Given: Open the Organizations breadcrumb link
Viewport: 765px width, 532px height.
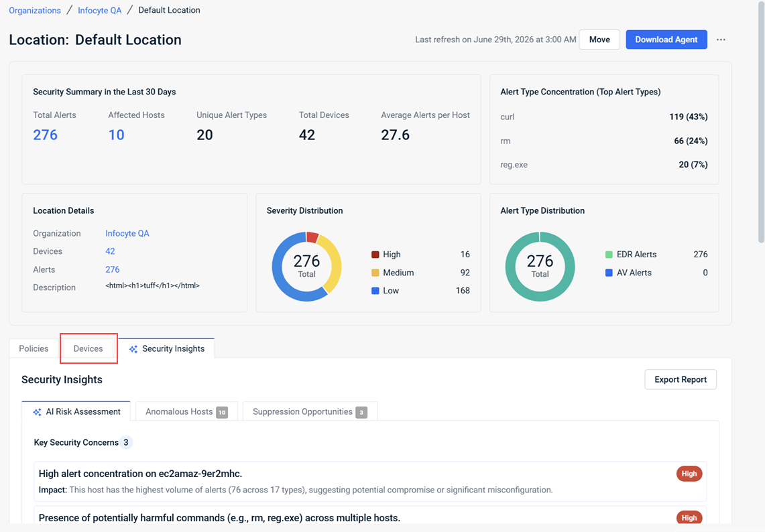Looking at the screenshot, I should pos(35,10).
